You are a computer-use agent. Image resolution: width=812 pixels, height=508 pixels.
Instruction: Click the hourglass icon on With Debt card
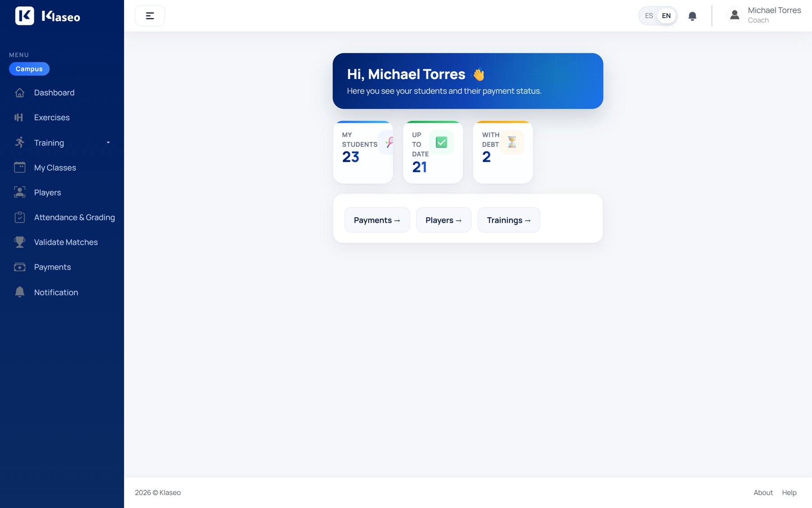pyautogui.click(x=512, y=142)
